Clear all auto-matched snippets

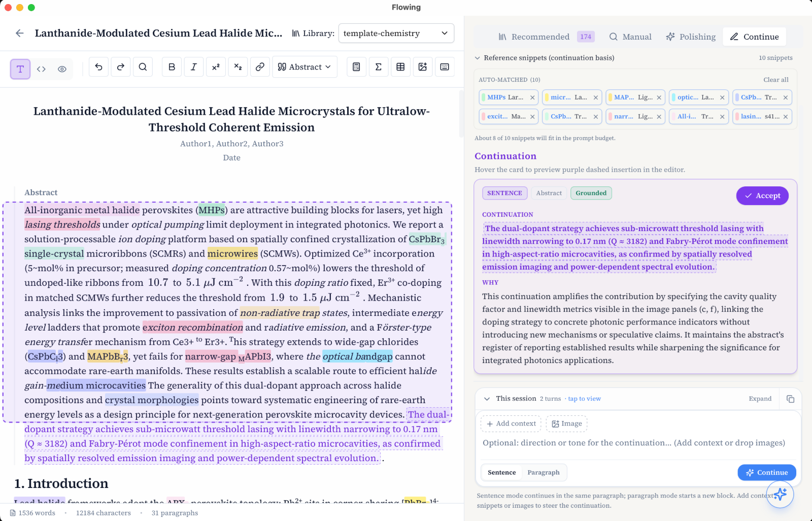click(776, 80)
